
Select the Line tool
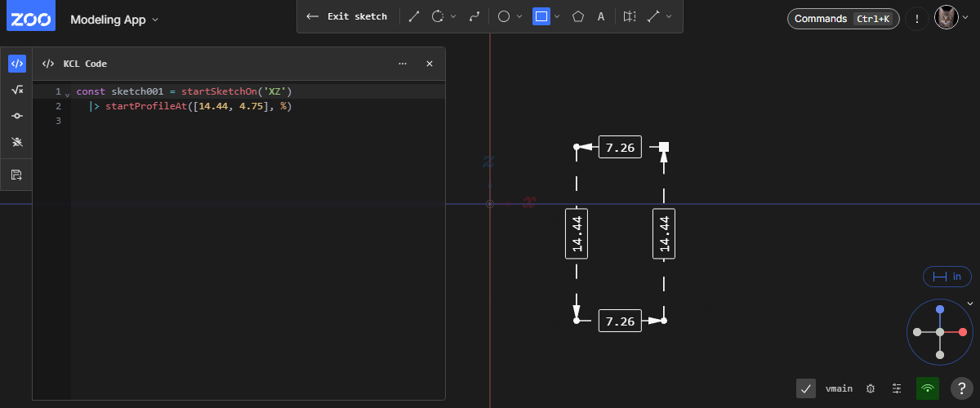pos(415,16)
